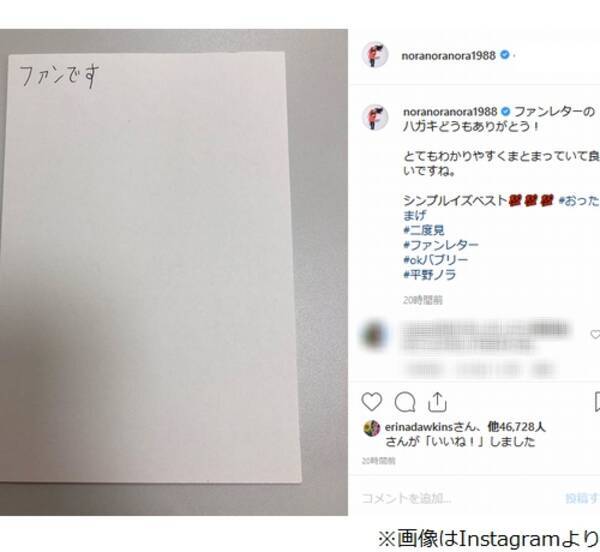Open the #ファンレター hashtag
600x552 pixels.
pos(441,245)
